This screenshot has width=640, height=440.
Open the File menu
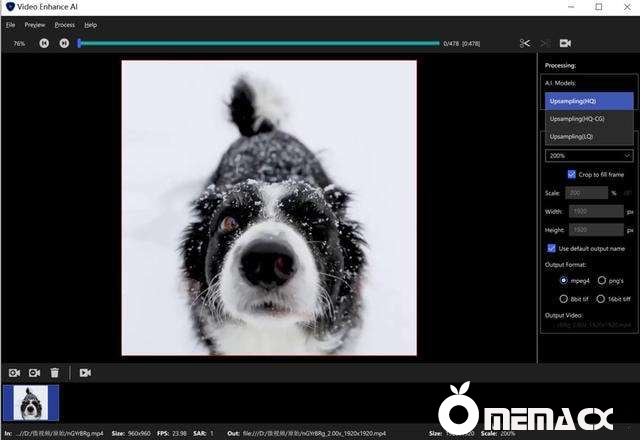tap(10, 24)
